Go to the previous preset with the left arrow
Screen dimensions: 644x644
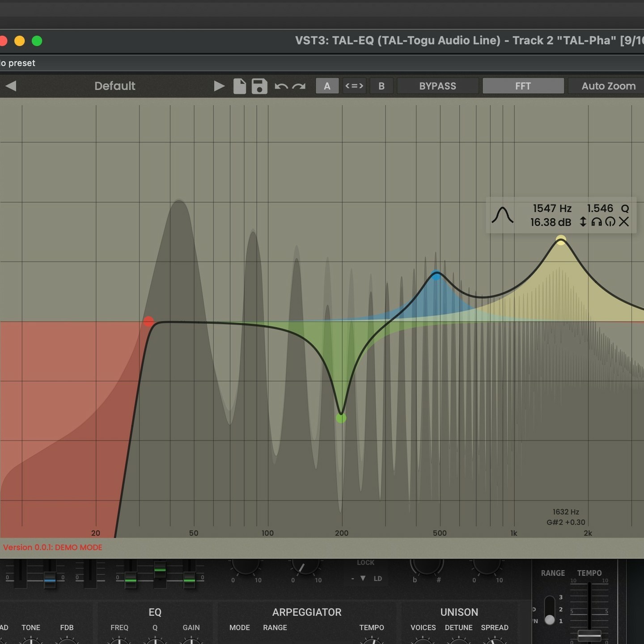pyautogui.click(x=11, y=86)
